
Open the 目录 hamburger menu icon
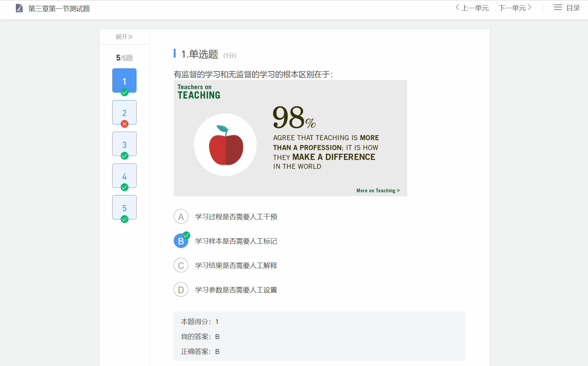tap(558, 7)
